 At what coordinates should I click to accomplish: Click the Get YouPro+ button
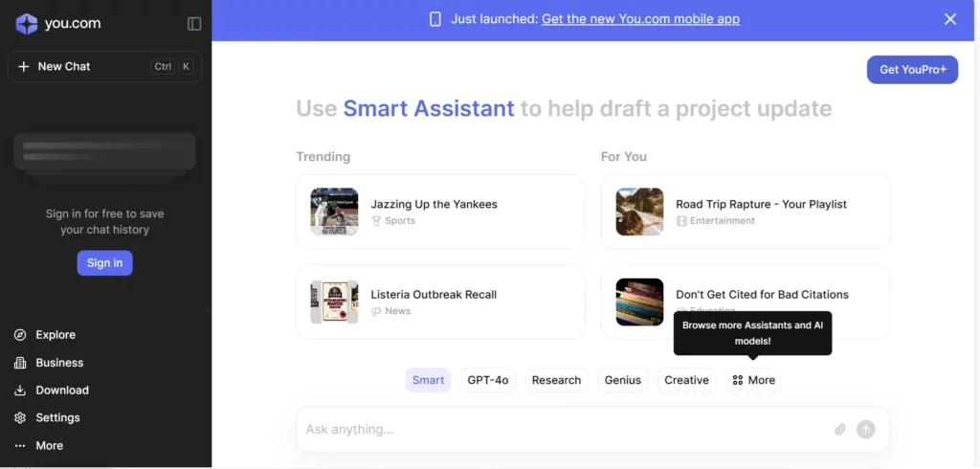tap(912, 70)
